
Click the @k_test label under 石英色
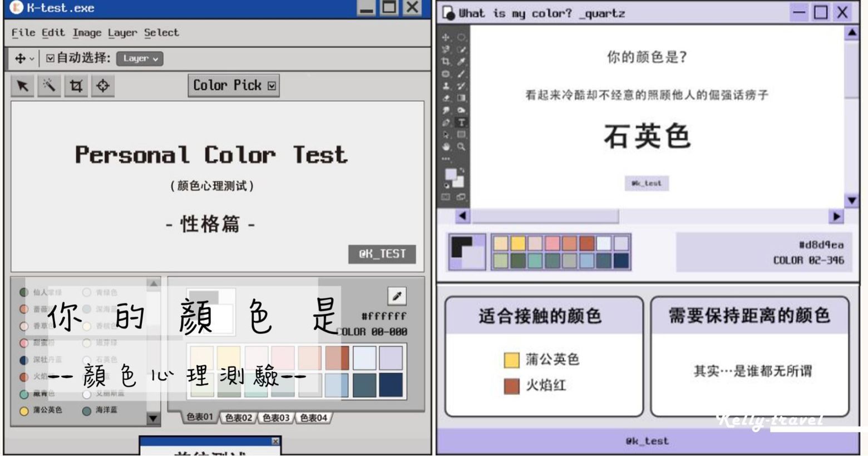647,183
